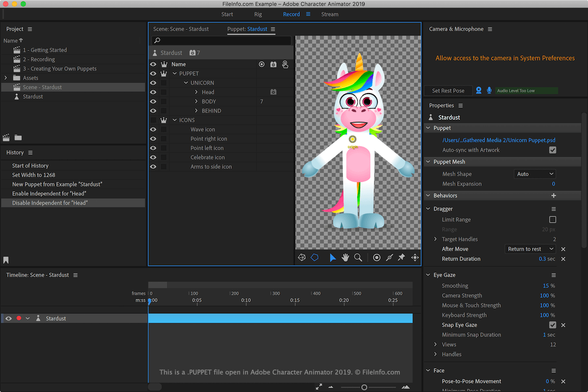Toggle the microphone input icon
The image size is (588, 392).
pos(489,91)
